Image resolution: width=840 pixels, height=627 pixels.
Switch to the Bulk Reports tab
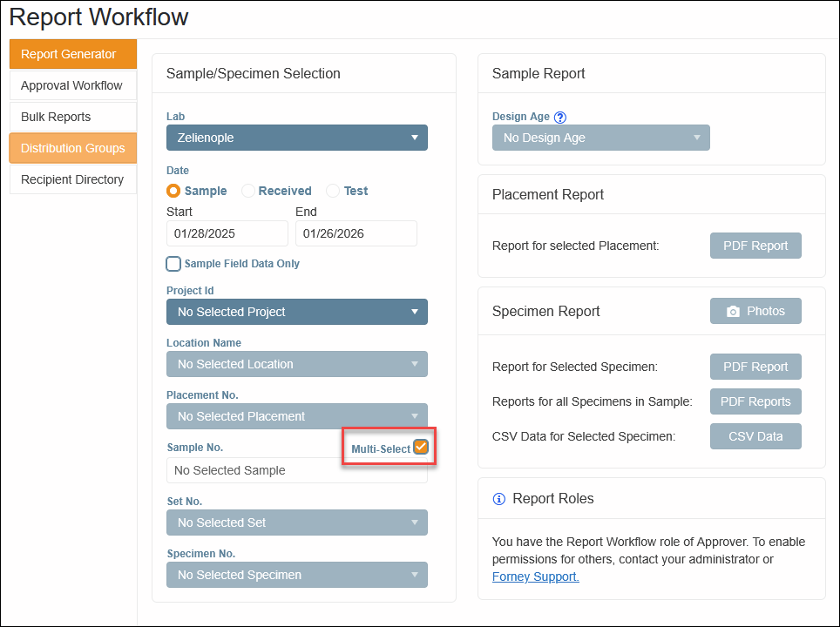[x=72, y=117]
